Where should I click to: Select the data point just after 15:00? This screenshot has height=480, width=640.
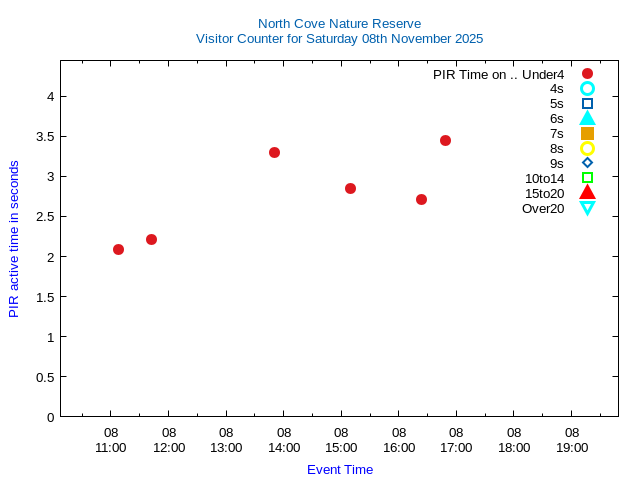click(350, 188)
